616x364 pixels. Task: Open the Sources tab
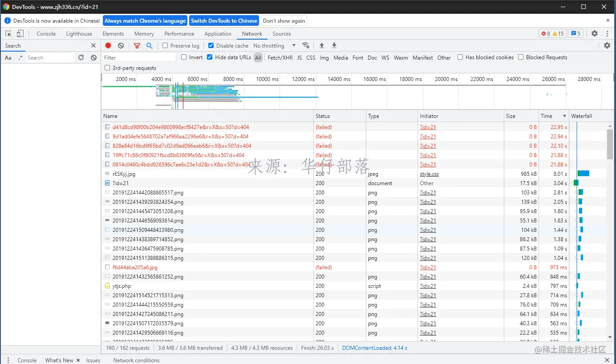tap(282, 34)
